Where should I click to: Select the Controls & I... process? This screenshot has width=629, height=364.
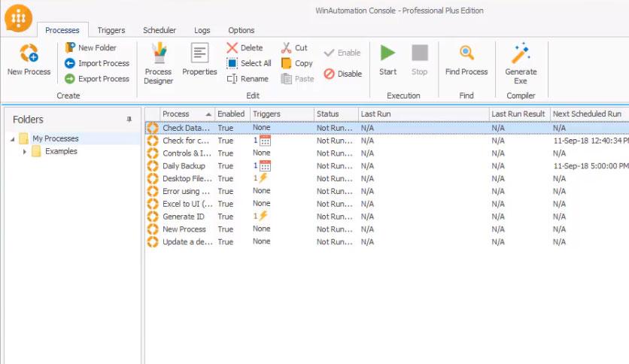pos(187,153)
